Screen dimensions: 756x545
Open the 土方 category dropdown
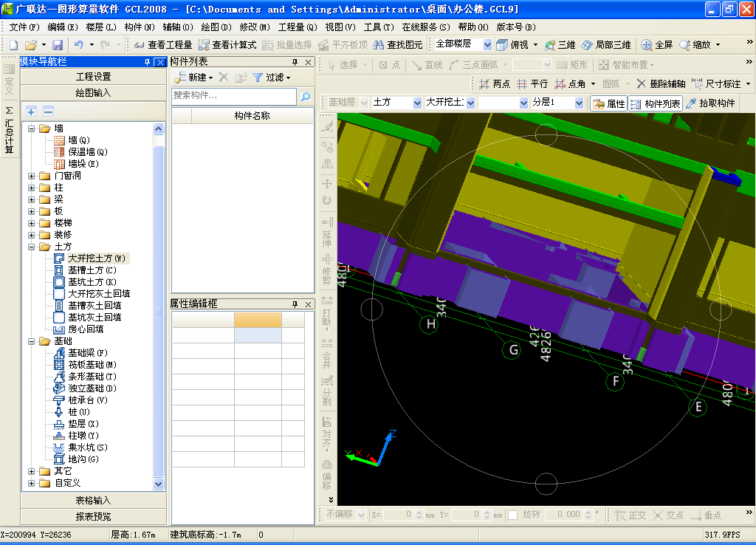pos(417,103)
